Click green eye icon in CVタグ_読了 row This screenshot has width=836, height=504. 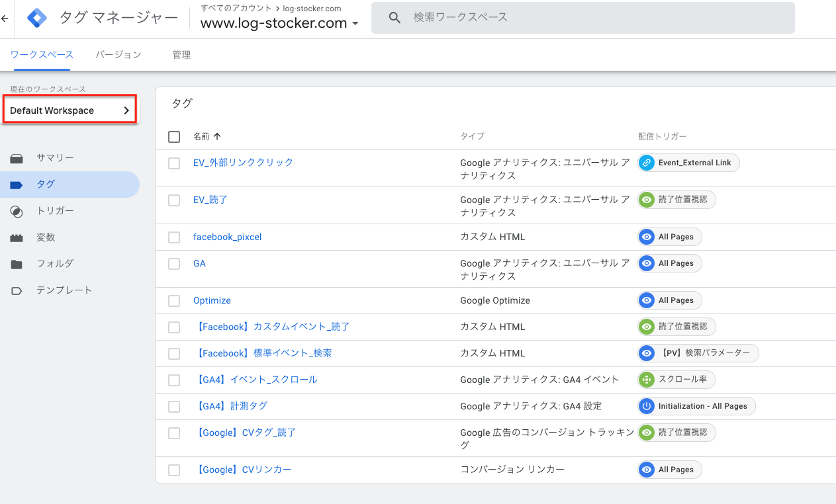pos(647,433)
